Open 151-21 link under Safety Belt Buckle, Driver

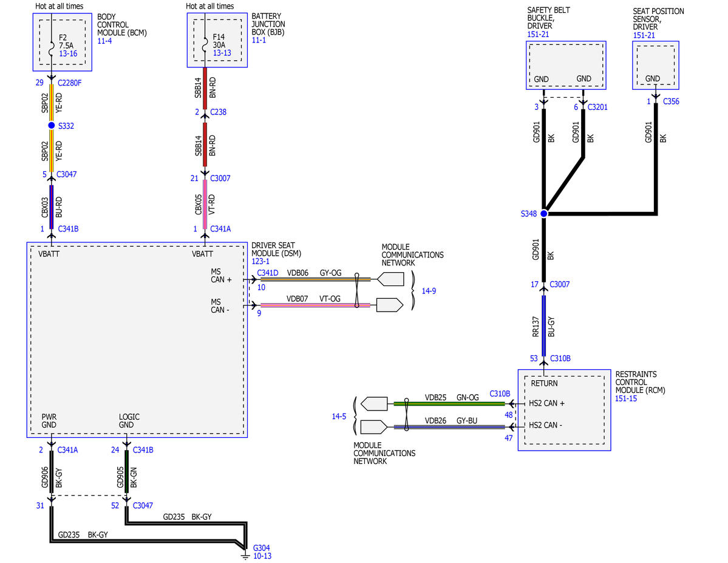coord(538,35)
